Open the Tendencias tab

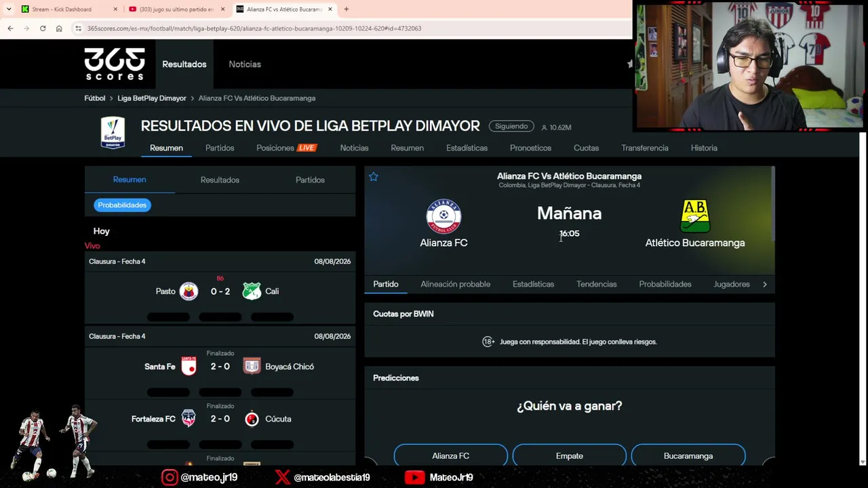(x=597, y=284)
